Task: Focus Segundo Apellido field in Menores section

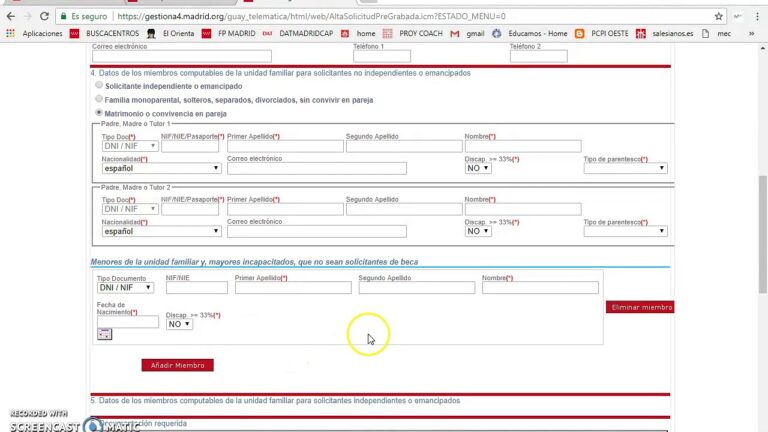Action: [416, 288]
